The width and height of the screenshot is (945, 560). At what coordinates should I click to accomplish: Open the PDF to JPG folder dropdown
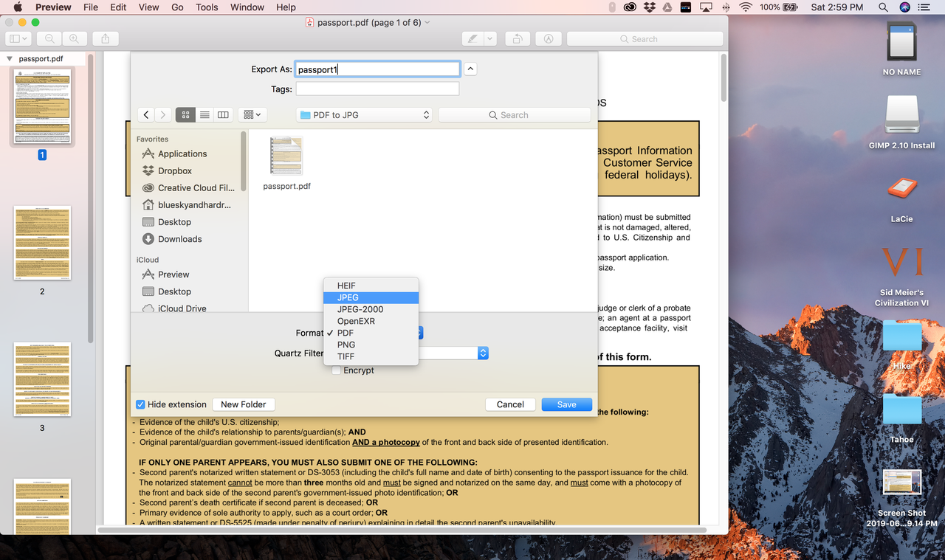(364, 115)
